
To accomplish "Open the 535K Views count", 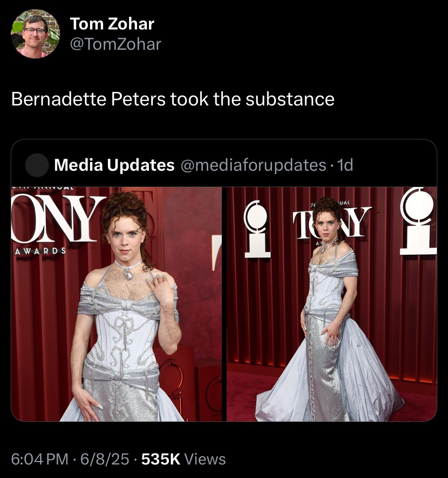I will (183, 459).
